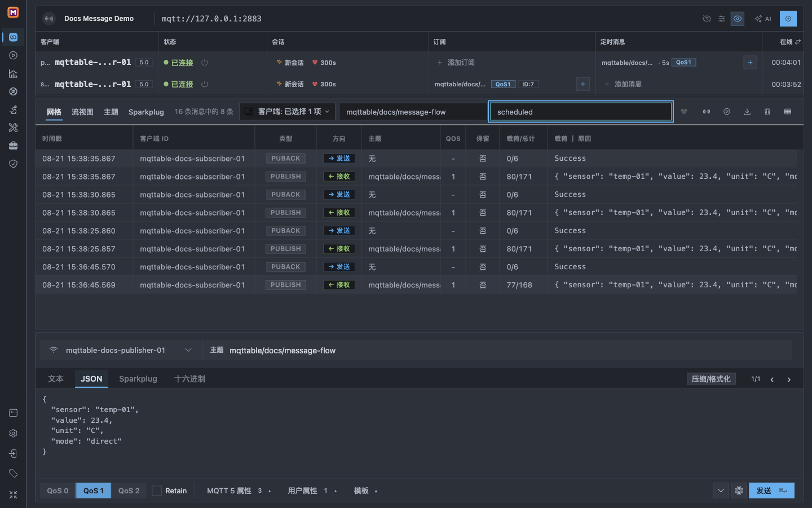Screen dimensions: 812x508
Task: Open the dropdown arrow next to send
Action: coord(721,491)
